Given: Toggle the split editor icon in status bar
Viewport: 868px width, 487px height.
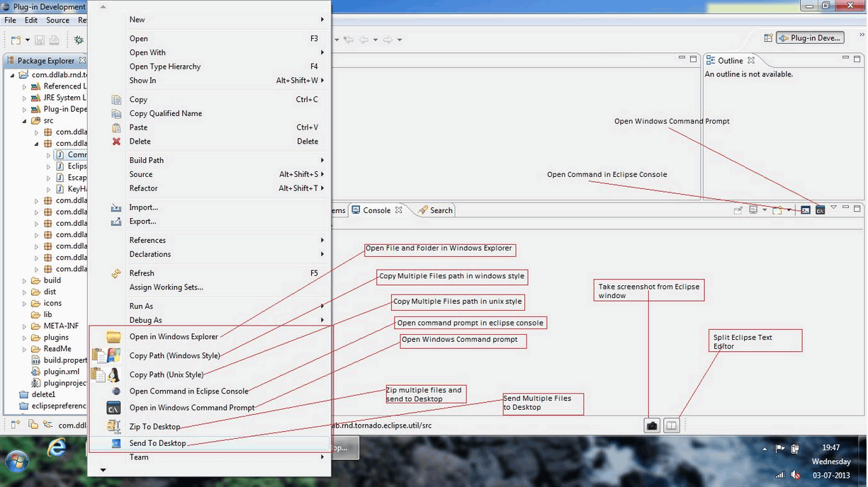Looking at the screenshot, I should coord(671,425).
